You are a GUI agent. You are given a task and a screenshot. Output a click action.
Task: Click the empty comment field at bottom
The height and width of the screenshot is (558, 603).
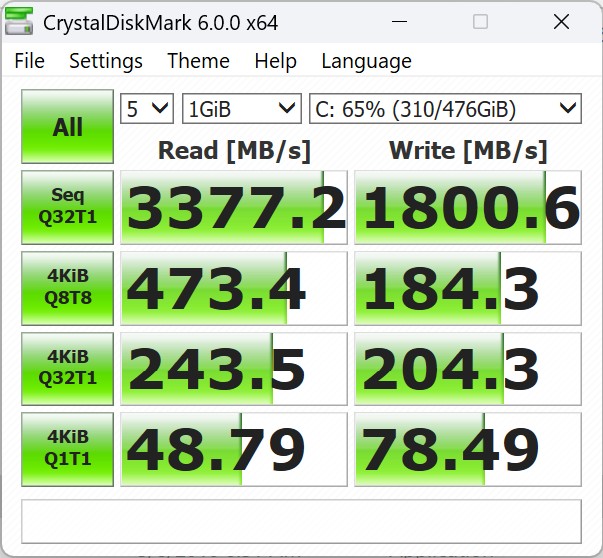tap(302, 521)
